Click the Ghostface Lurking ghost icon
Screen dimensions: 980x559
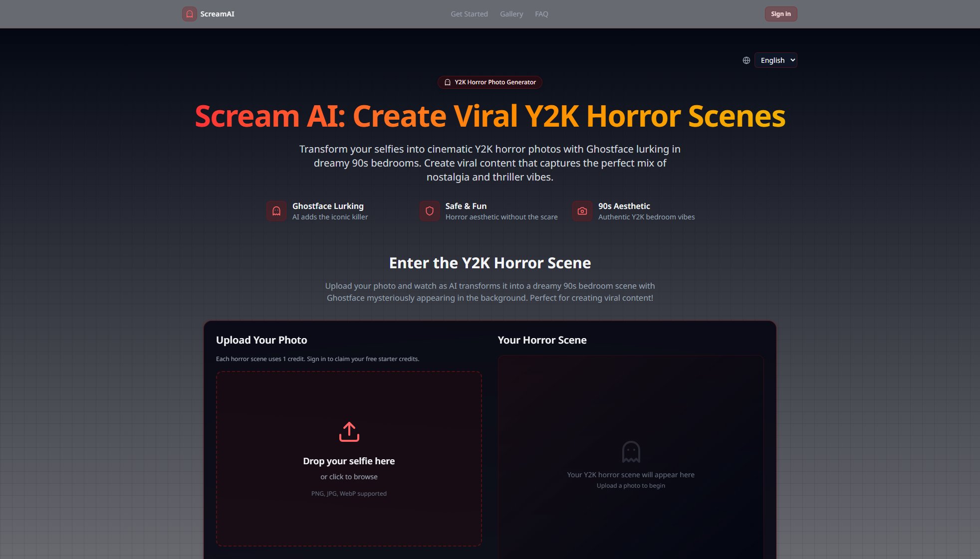[276, 211]
